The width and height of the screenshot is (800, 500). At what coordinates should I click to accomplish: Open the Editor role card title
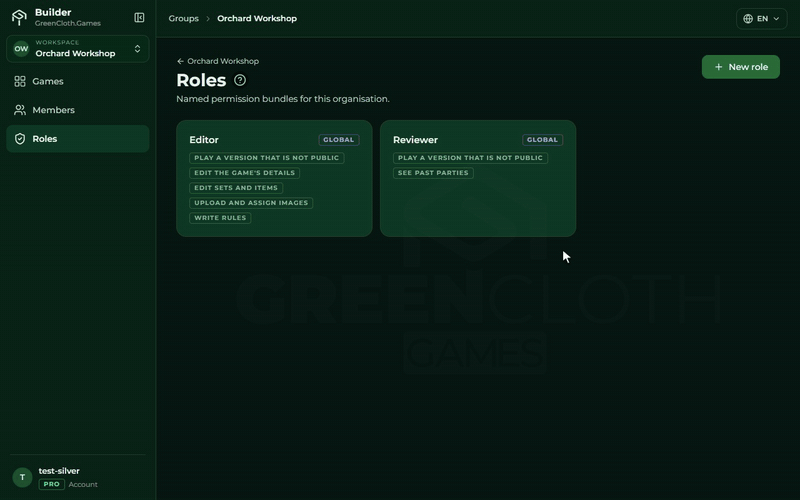(204, 140)
